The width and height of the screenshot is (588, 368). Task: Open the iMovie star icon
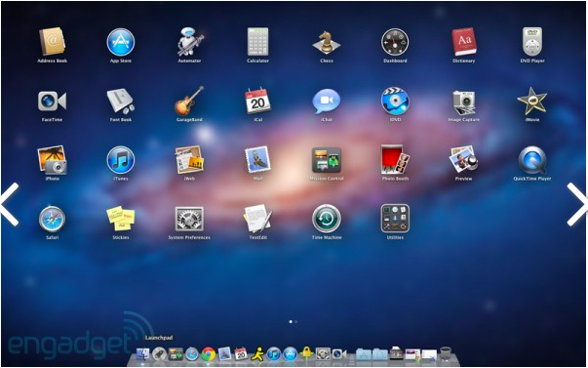click(532, 101)
